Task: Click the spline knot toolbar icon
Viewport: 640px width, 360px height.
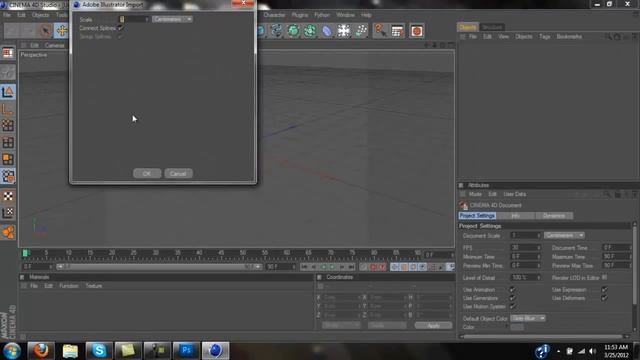Action: coord(276,31)
